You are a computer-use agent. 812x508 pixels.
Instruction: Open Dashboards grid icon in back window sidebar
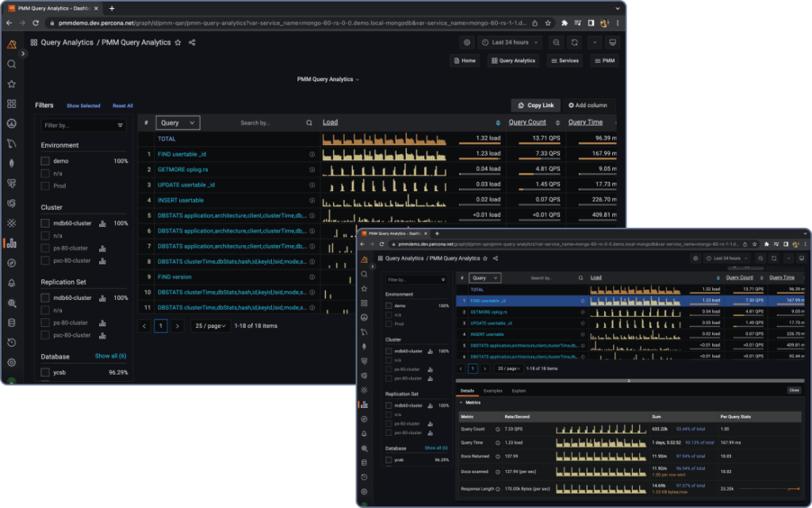pos(11,104)
